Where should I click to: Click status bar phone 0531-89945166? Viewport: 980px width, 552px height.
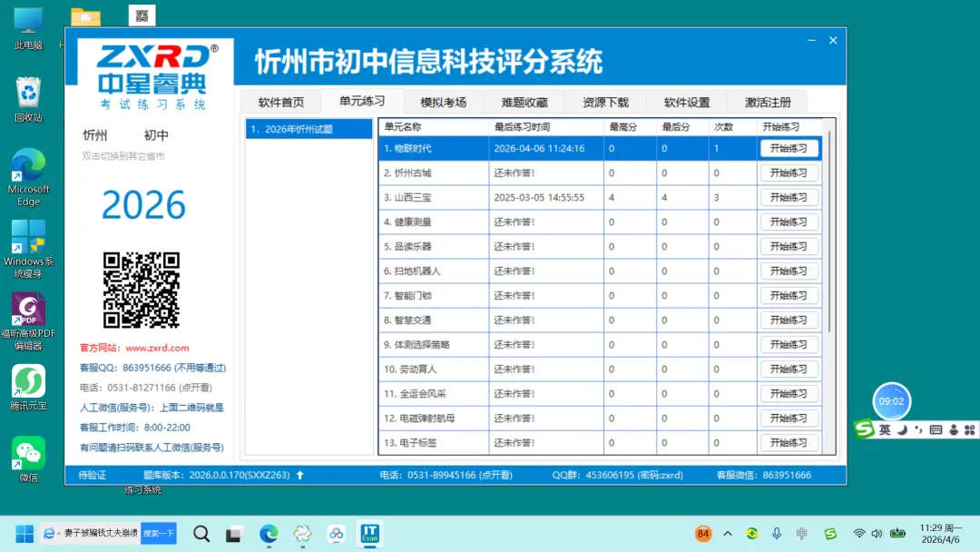click(446, 475)
